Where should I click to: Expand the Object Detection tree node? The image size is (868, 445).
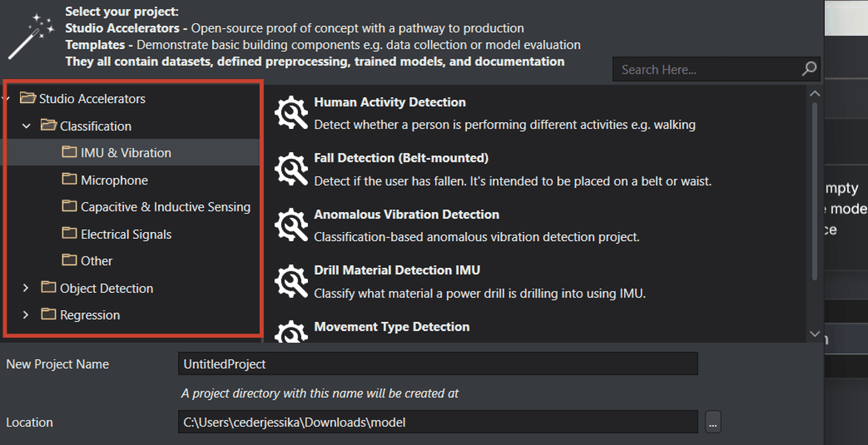[x=25, y=288]
